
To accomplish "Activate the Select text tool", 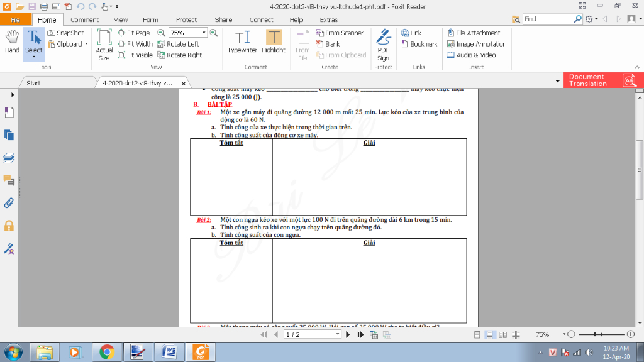I will coord(34,41).
